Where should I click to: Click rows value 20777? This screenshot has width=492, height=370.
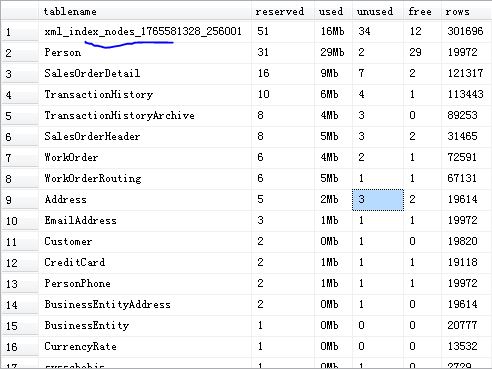(x=466, y=326)
